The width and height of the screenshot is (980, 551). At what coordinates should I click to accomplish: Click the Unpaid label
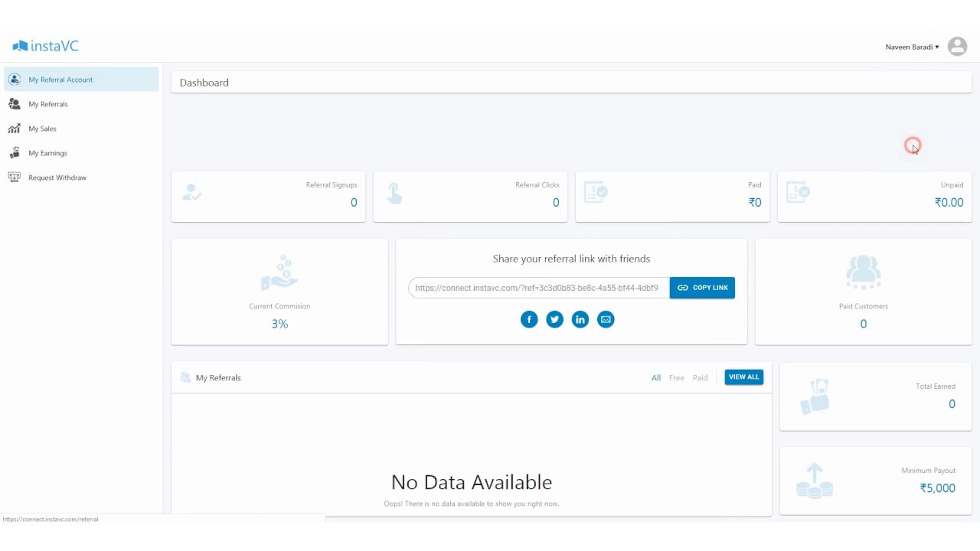952,185
